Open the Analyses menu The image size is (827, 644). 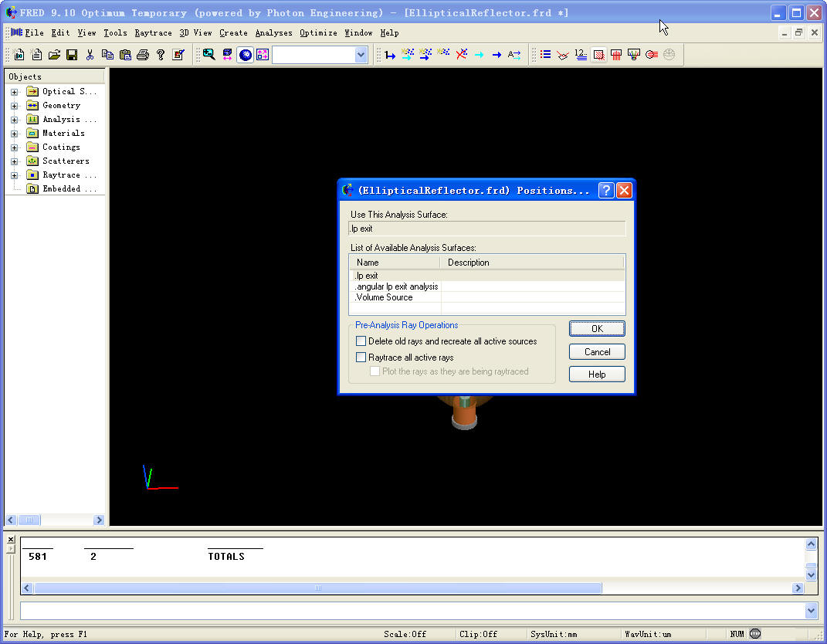pyautogui.click(x=273, y=32)
